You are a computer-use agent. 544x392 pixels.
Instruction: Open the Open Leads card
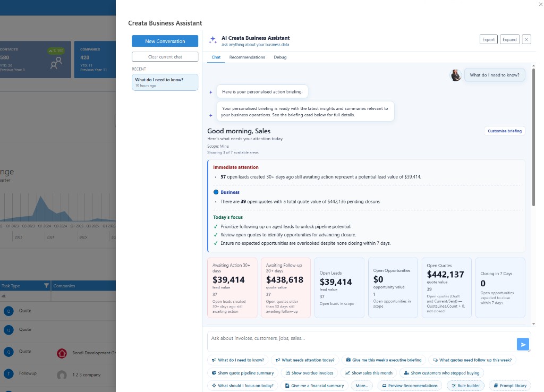[x=339, y=287]
